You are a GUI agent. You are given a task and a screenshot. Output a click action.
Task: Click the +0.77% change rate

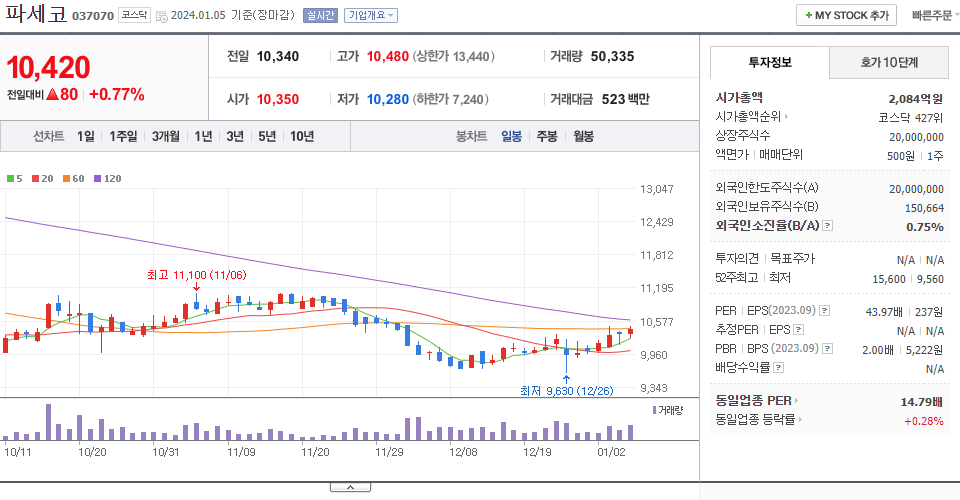117,94
